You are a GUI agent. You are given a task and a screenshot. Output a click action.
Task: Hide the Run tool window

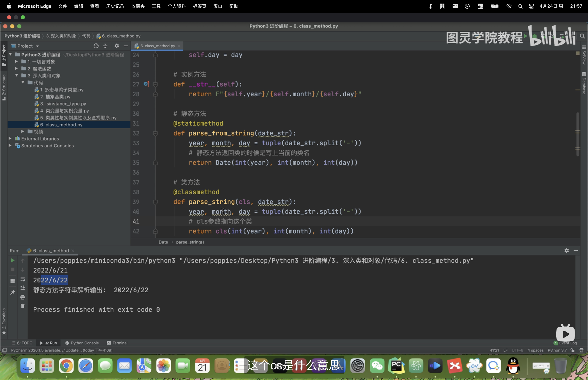point(576,250)
